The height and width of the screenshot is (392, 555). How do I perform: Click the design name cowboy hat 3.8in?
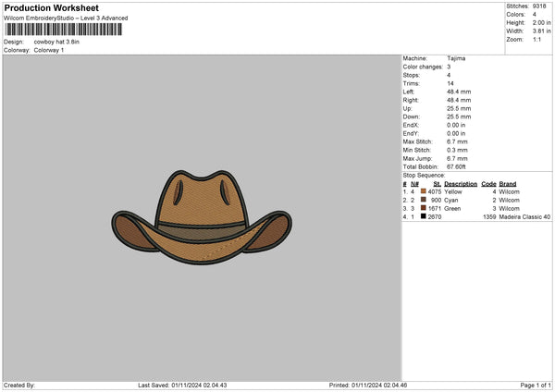(x=58, y=42)
